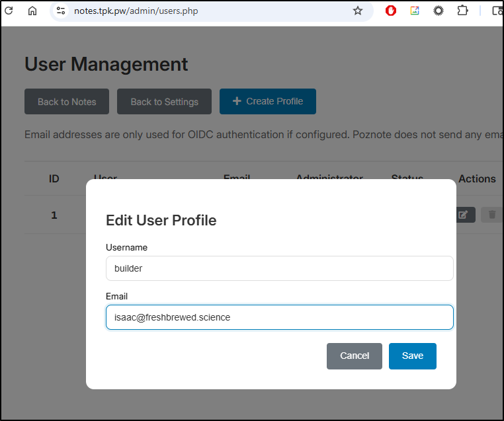Viewport: 504px width, 421px height.
Task: Cancel the Edit User Profile dialog
Action: tap(354, 356)
